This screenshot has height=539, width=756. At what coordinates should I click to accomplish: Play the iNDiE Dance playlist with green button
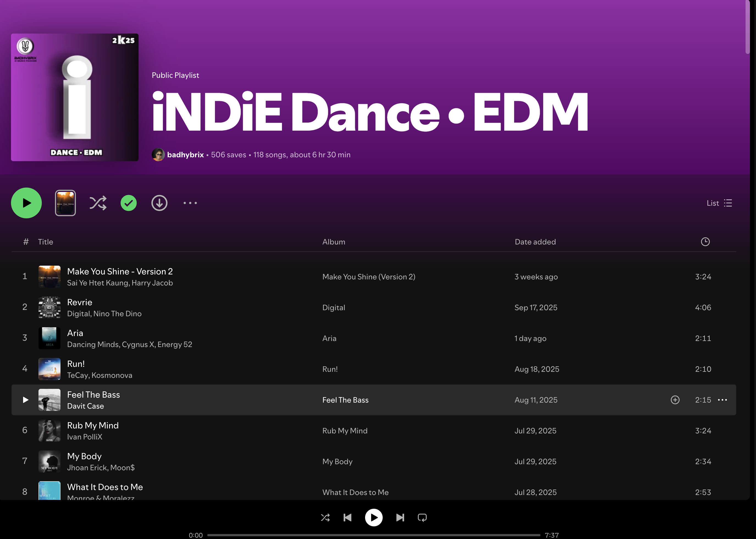coord(26,203)
